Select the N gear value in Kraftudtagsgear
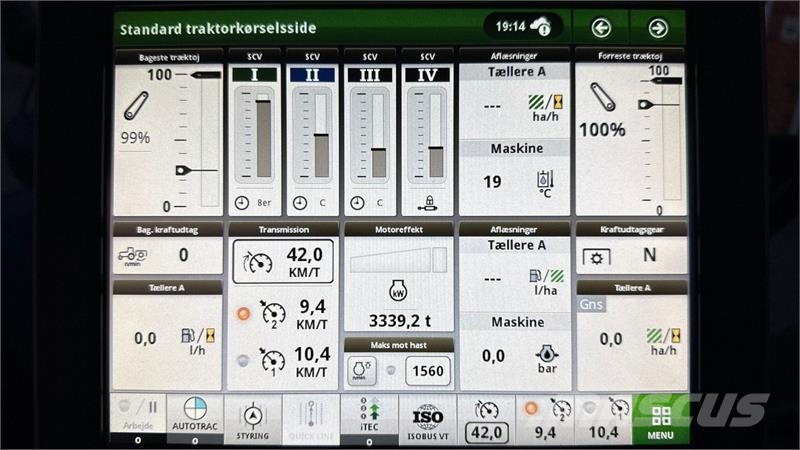 (x=649, y=255)
